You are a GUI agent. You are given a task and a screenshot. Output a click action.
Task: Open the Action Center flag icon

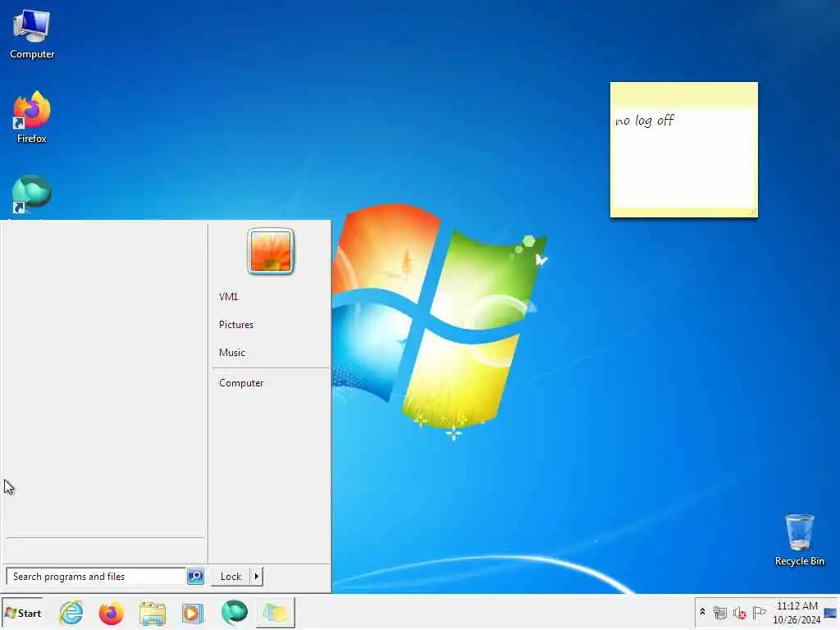click(x=759, y=612)
